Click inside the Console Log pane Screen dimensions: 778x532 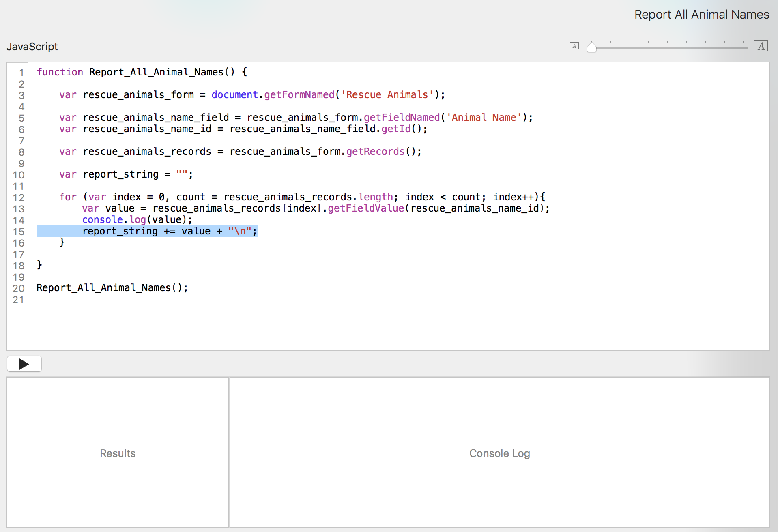[x=499, y=453]
